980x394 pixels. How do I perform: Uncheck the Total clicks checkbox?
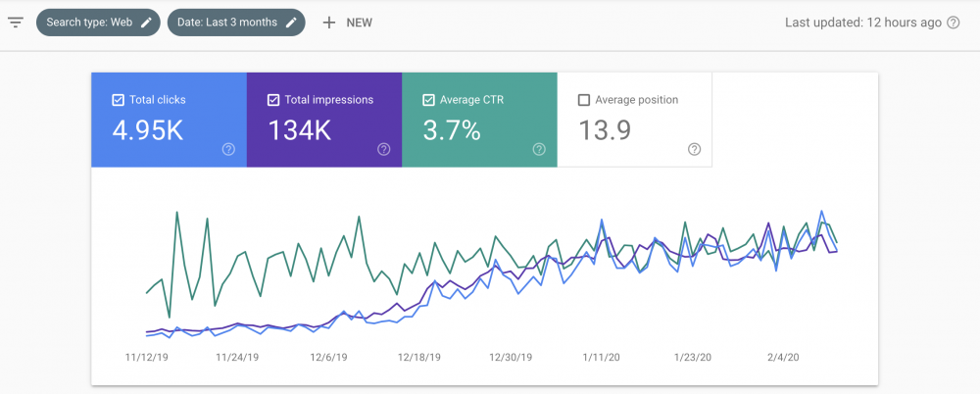pyautogui.click(x=118, y=100)
